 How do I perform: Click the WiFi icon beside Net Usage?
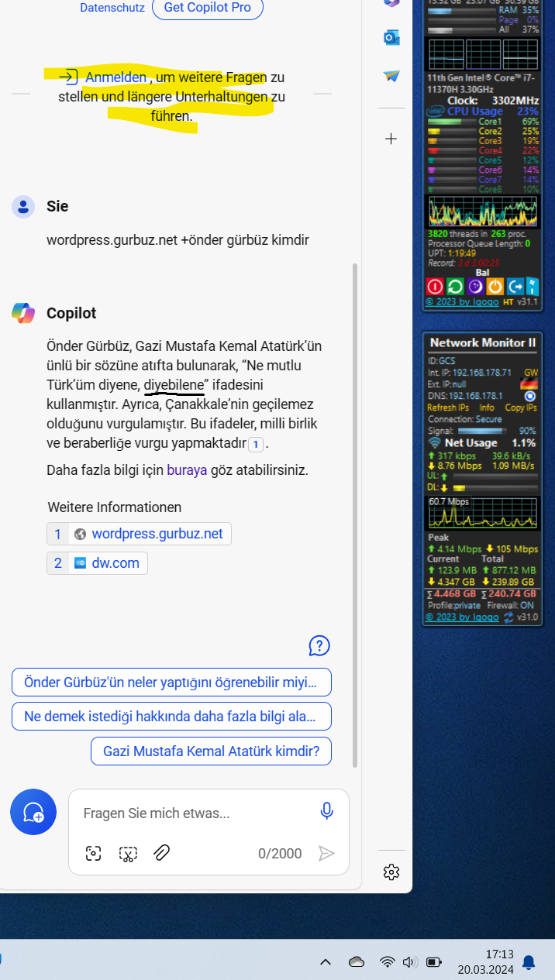[434, 443]
